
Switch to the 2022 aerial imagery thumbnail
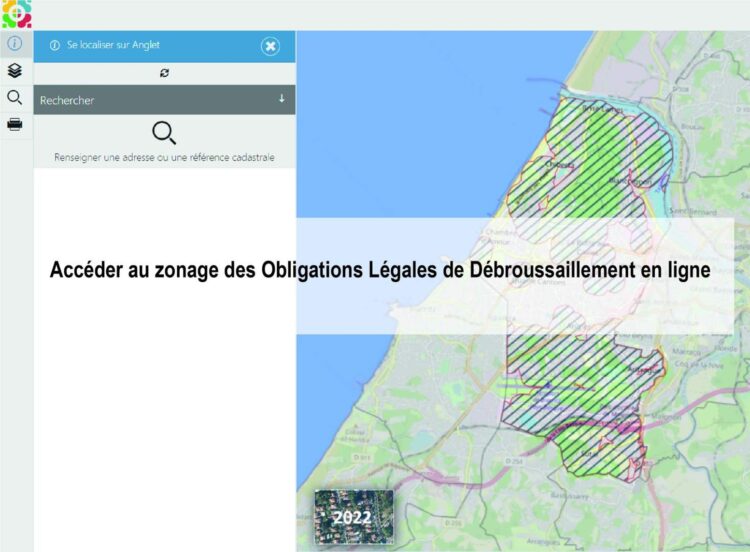coord(353,516)
